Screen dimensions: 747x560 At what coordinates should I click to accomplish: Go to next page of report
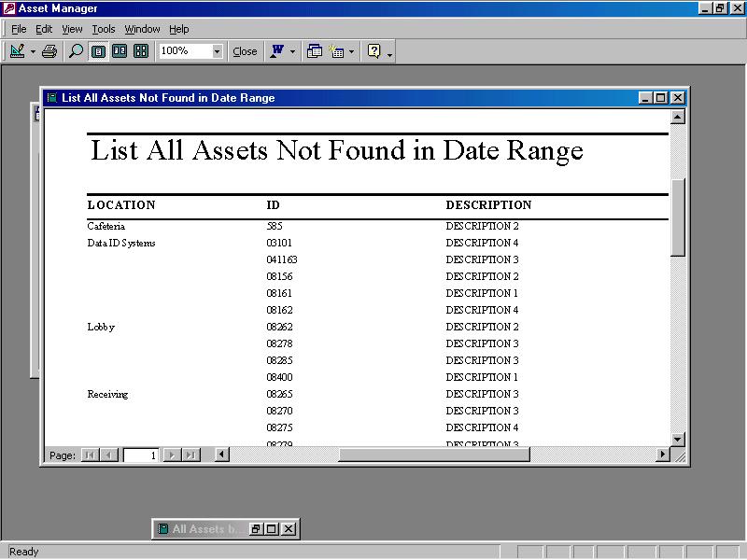(171, 455)
